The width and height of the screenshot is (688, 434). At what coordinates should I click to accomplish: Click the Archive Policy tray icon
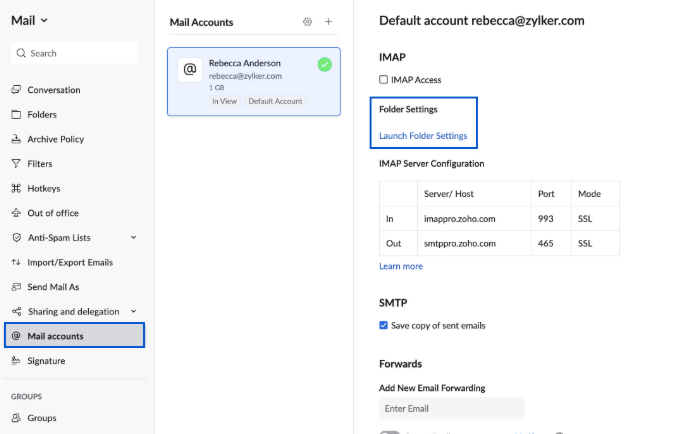(16, 139)
